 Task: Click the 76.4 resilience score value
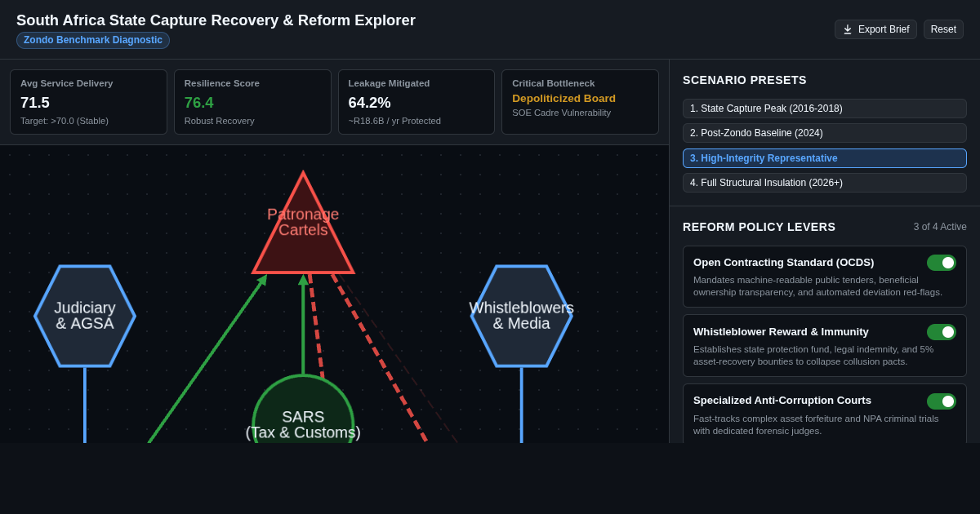(x=199, y=103)
